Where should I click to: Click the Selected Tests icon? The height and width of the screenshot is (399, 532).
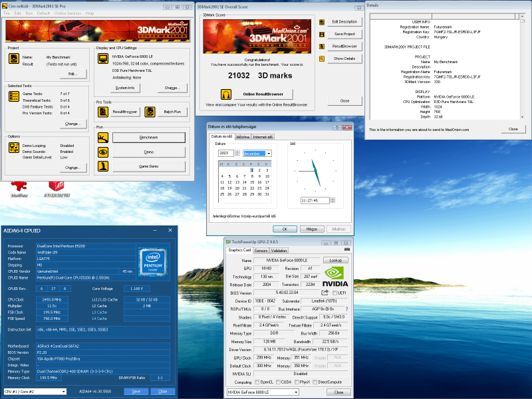click(14, 96)
